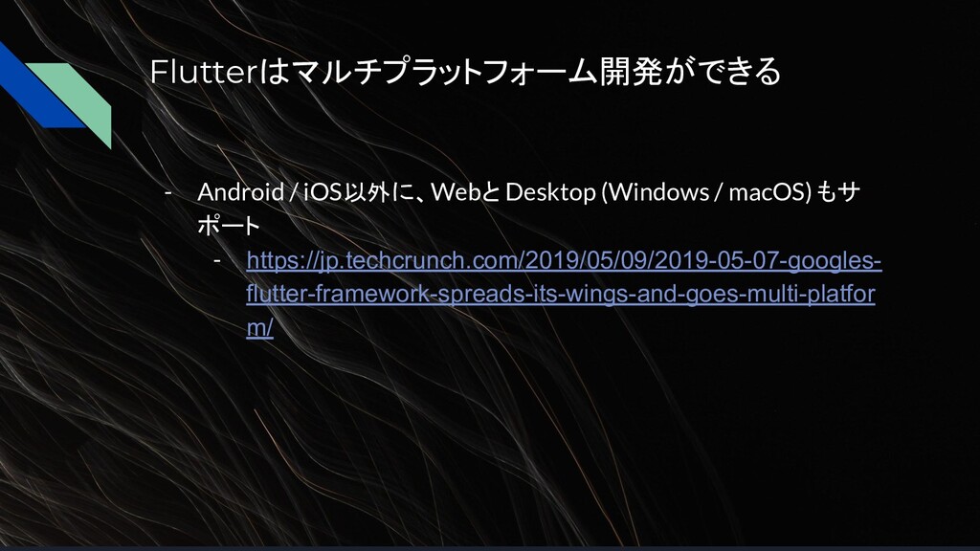Image resolution: width=980 pixels, height=551 pixels.
Task: Click the bullet text 'Android / iOS以外に、Webと Desktop'
Action: coord(396,191)
